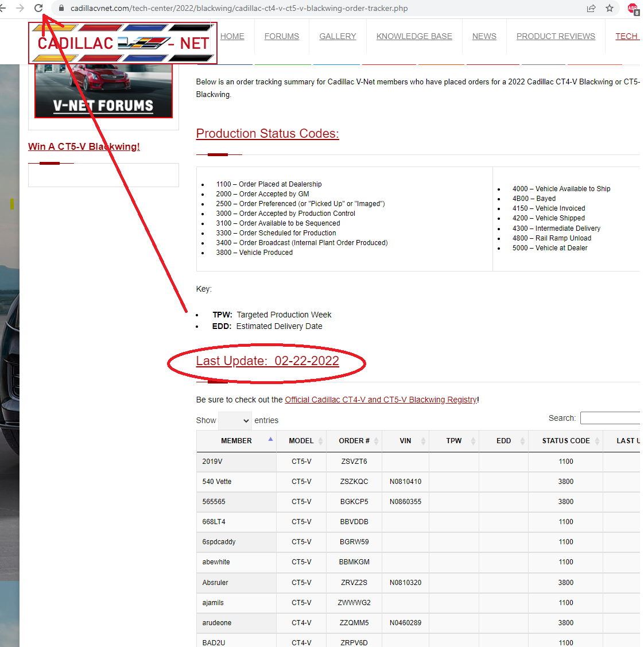Click the table Search input field
Screen dimensions: 644x647
(610, 418)
